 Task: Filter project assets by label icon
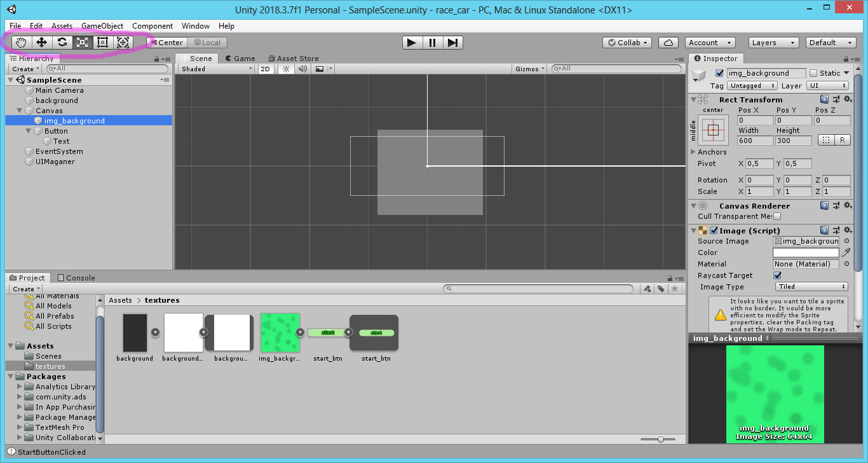pyautogui.click(x=661, y=289)
